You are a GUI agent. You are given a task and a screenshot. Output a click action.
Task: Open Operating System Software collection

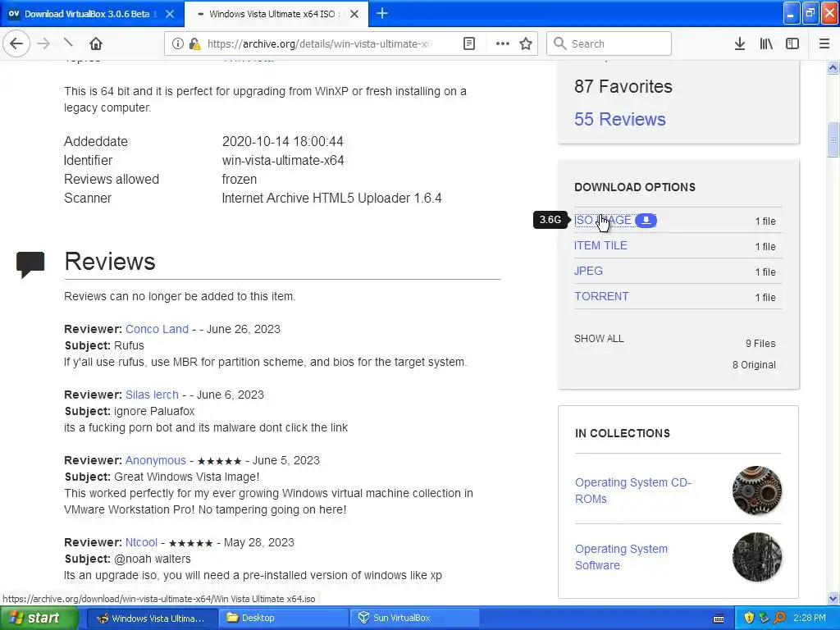621,557
